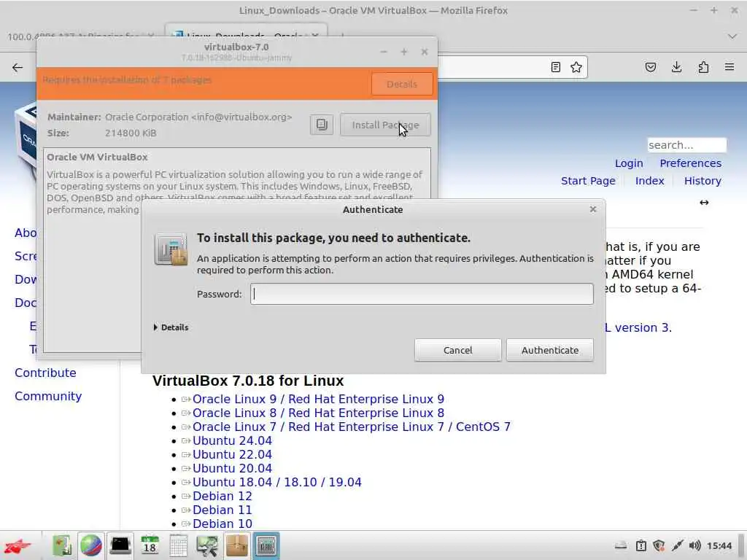Open the system tools taskbar icon
Viewport: 747px width, 560px height.
pos(207,545)
